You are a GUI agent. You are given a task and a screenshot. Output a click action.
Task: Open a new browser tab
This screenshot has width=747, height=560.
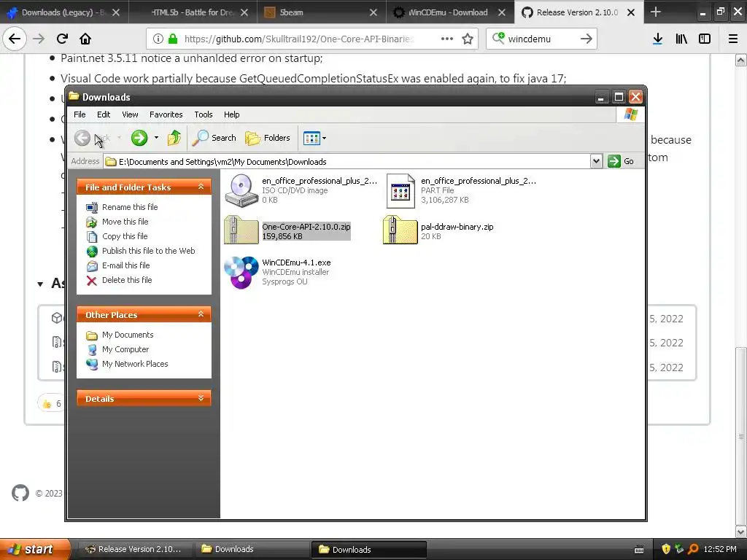pyautogui.click(x=656, y=12)
